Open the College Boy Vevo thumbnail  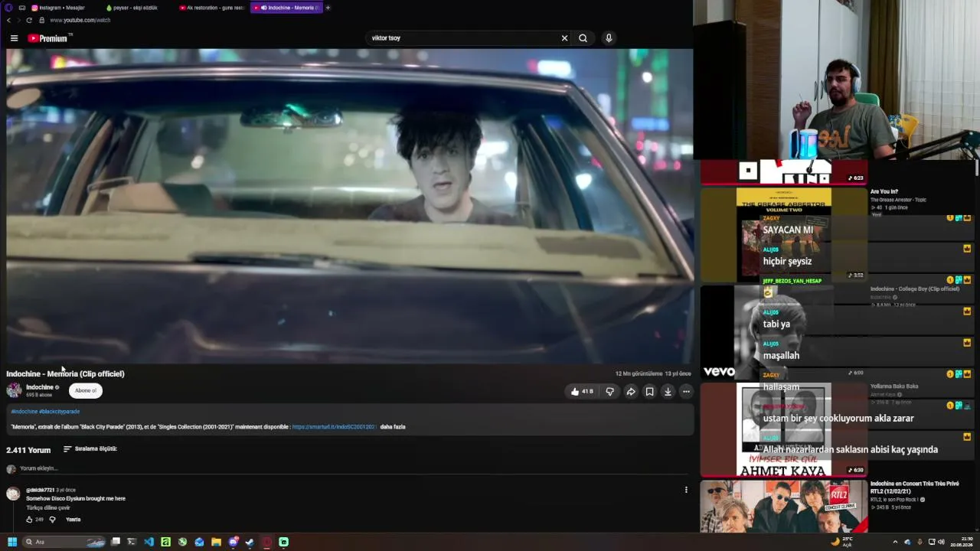[x=784, y=332]
